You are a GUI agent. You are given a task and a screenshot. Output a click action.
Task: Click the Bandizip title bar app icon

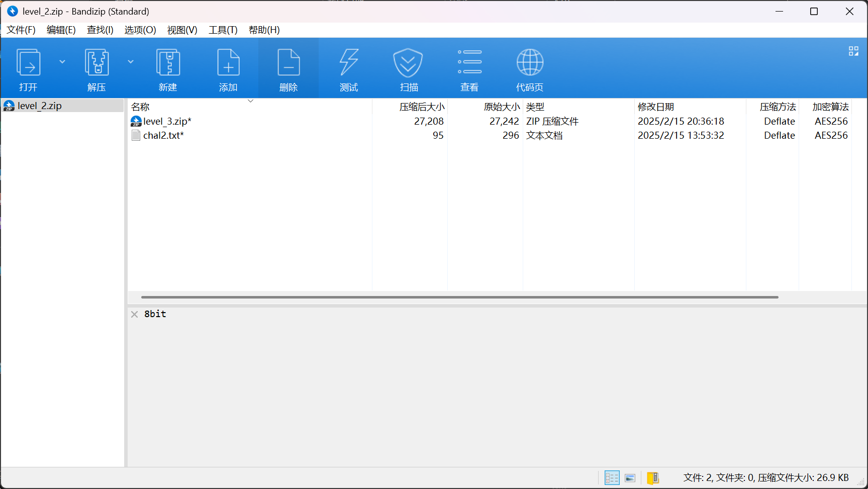click(12, 11)
